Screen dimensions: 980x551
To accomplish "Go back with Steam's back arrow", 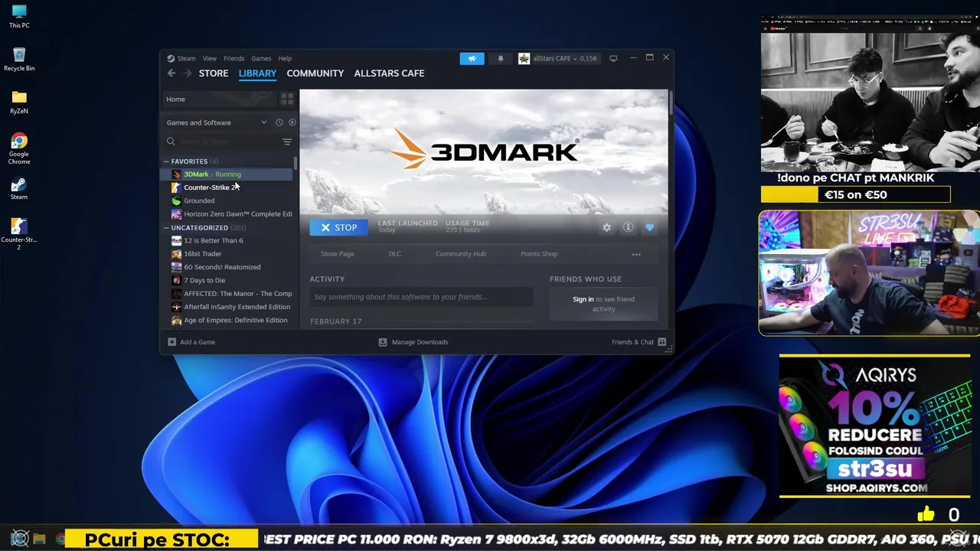I will tap(171, 73).
